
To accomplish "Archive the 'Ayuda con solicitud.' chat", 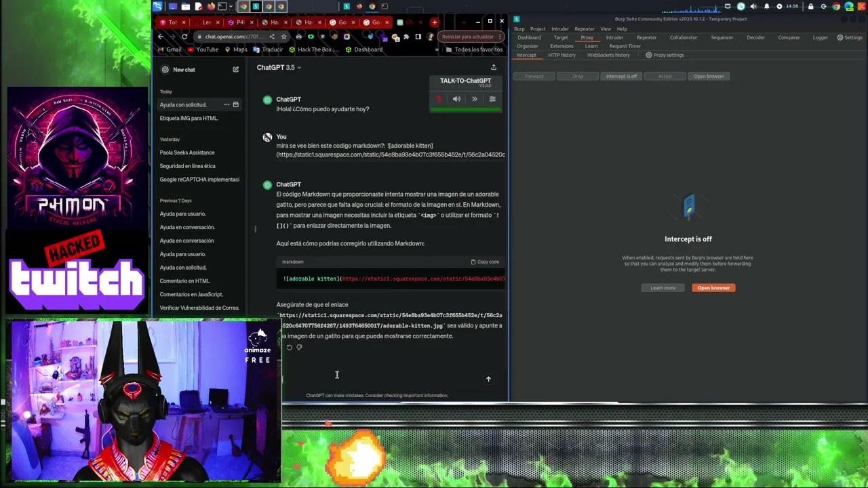I will coord(235,104).
